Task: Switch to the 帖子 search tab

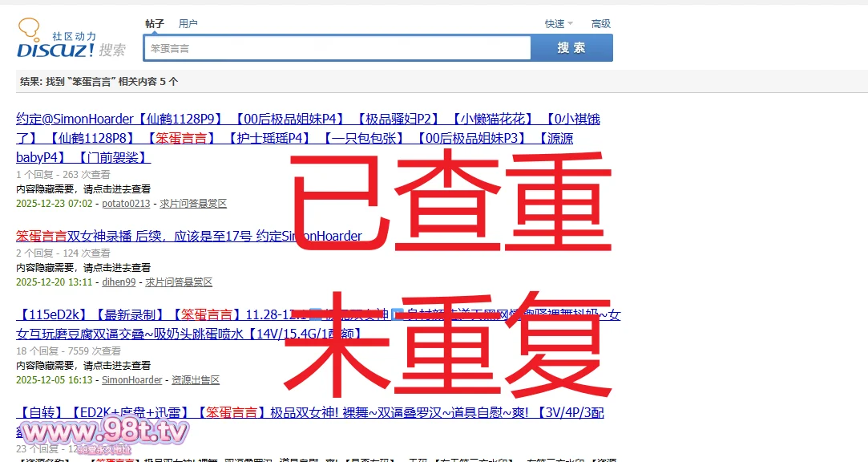Action: [x=155, y=24]
